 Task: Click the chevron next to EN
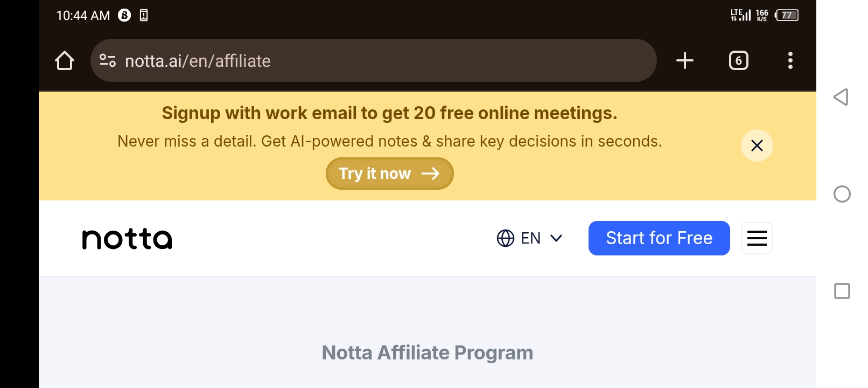(556, 238)
